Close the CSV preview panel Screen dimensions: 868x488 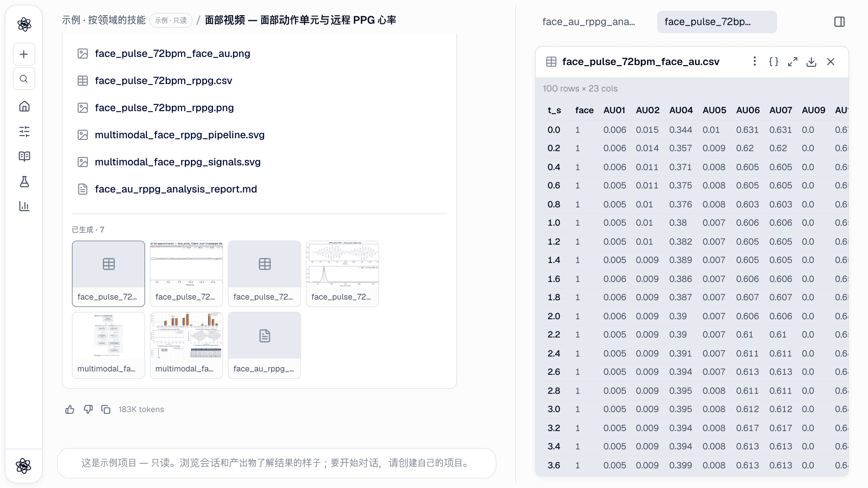coord(831,62)
